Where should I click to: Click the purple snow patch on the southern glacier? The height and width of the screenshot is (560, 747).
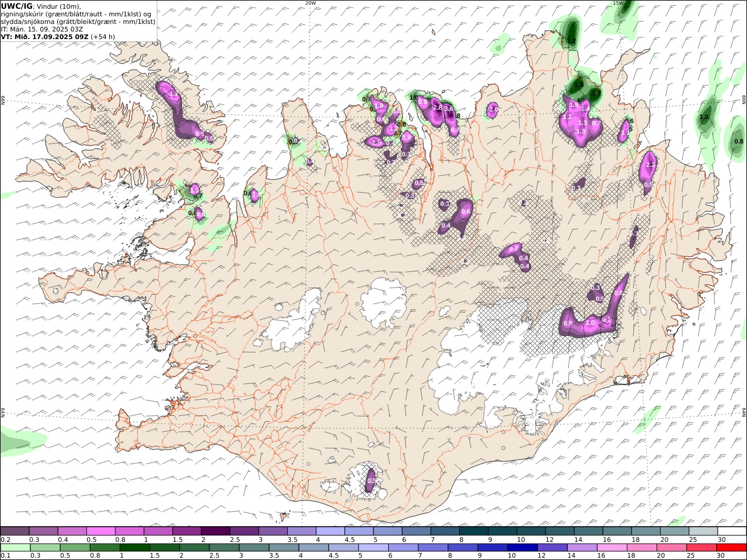(371, 480)
